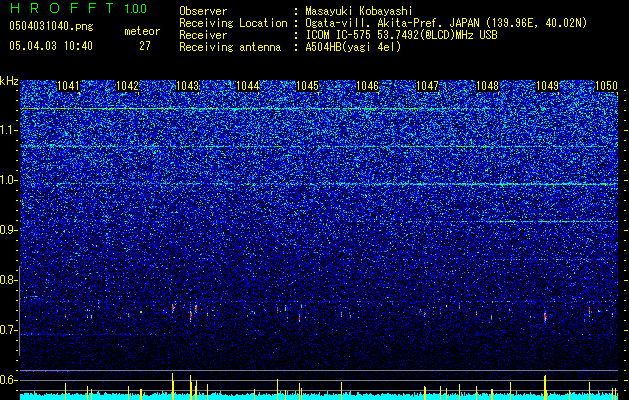Click the 1045 time marker

tap(307, 86)
